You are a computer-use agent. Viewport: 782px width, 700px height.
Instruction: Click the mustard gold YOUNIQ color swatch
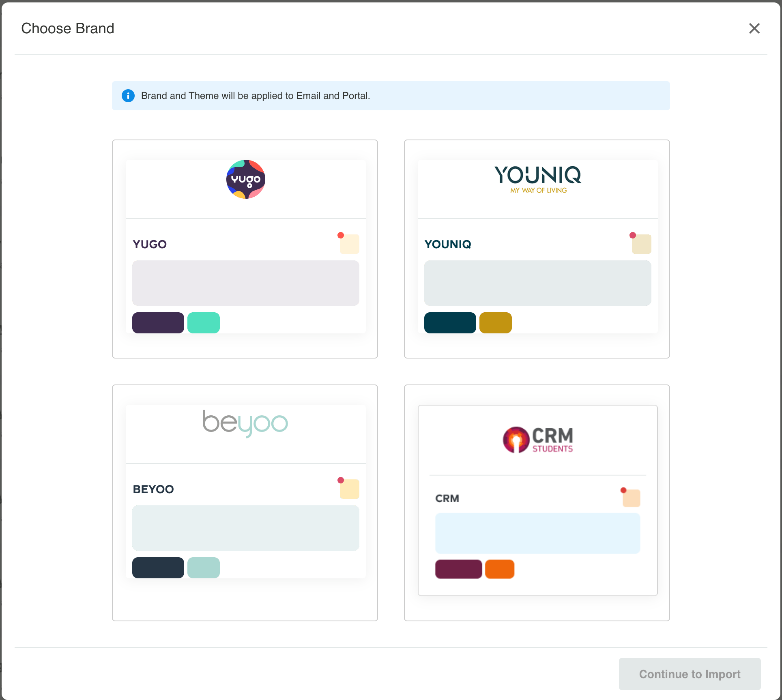point(495,323)
